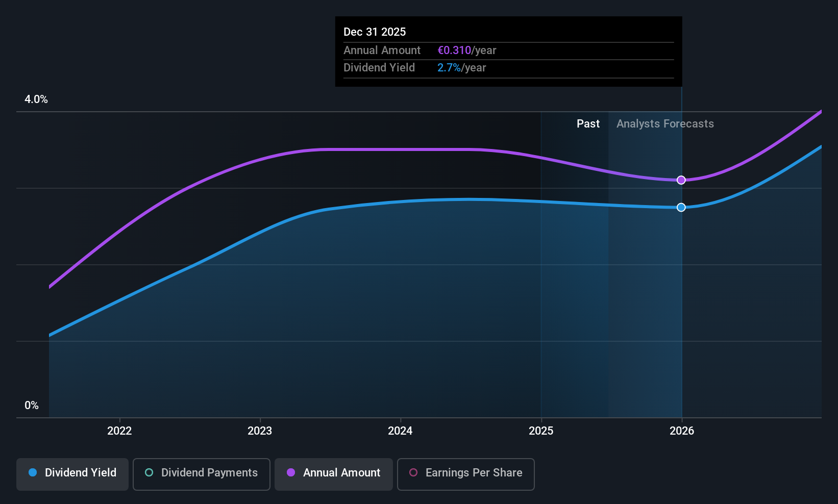Viewport: 838px width, 504px height.
Task: Click the 2.7% dividend yield value in tooltip
Action: point(449,68)
